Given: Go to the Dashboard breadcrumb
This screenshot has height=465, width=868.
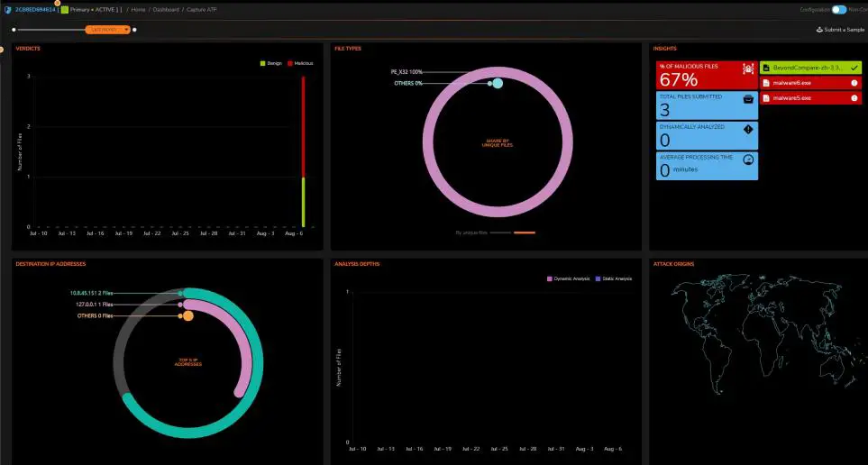Looking at the screenshot, I should pyautogui.click(x=166, y=10).
